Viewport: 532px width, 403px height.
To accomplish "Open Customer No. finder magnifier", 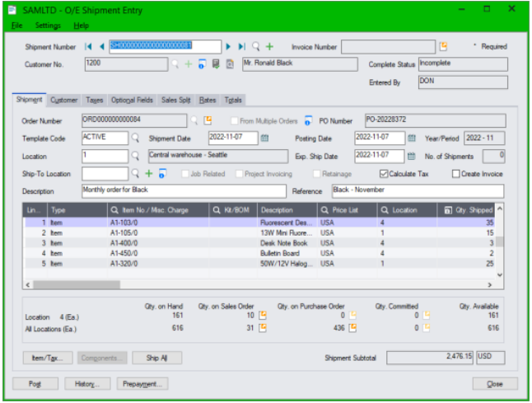I will point(175,63).
